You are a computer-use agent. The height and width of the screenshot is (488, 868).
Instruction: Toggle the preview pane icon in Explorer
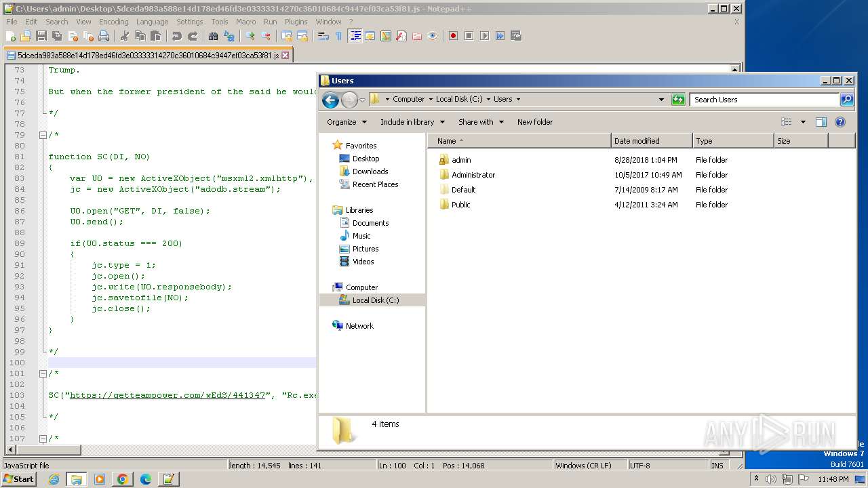[821, 122]
